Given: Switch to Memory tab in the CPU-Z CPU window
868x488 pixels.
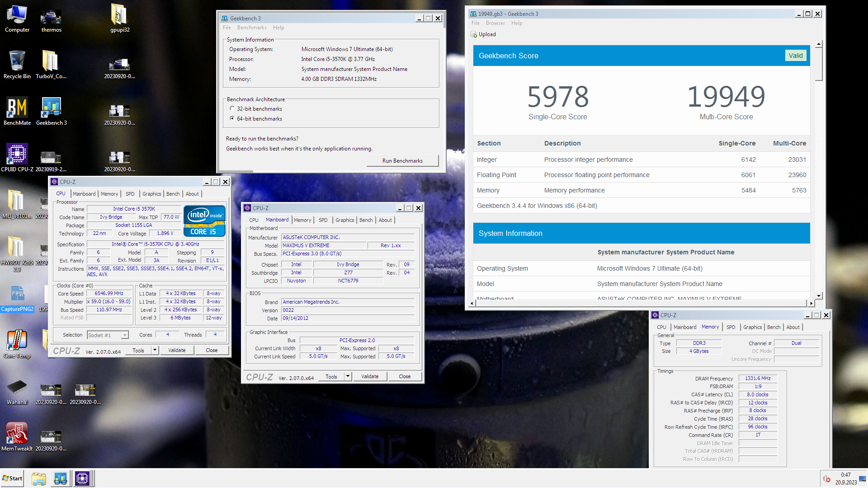Looking at the screenshot, I should 109,194.
